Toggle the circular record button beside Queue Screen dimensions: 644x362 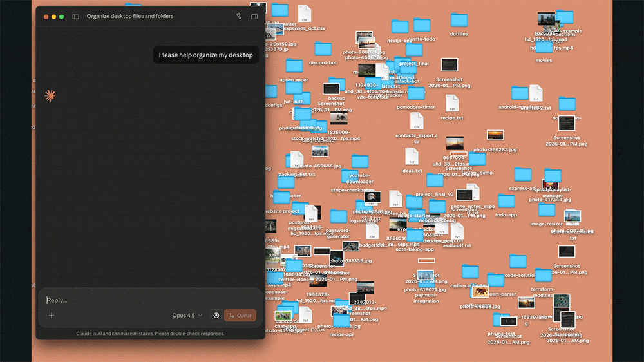[x=216, y=316]
